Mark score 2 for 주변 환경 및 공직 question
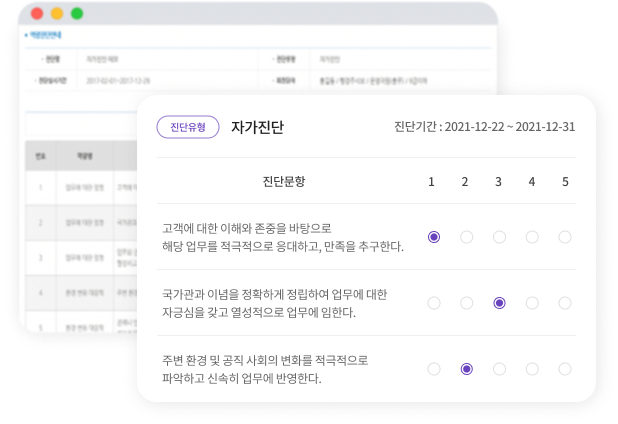Viewport: 618px width, 424px height. pos(466,369)
